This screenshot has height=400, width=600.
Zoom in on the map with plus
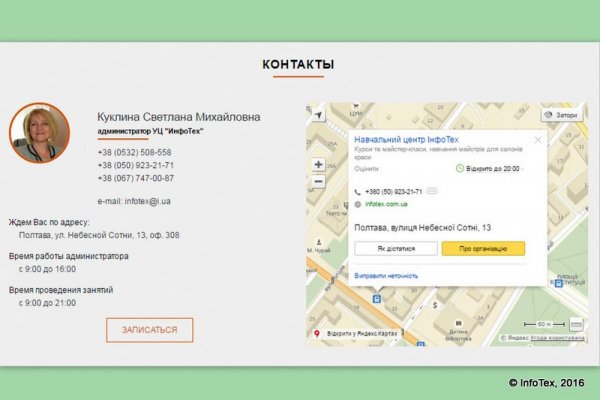point(318,164)
